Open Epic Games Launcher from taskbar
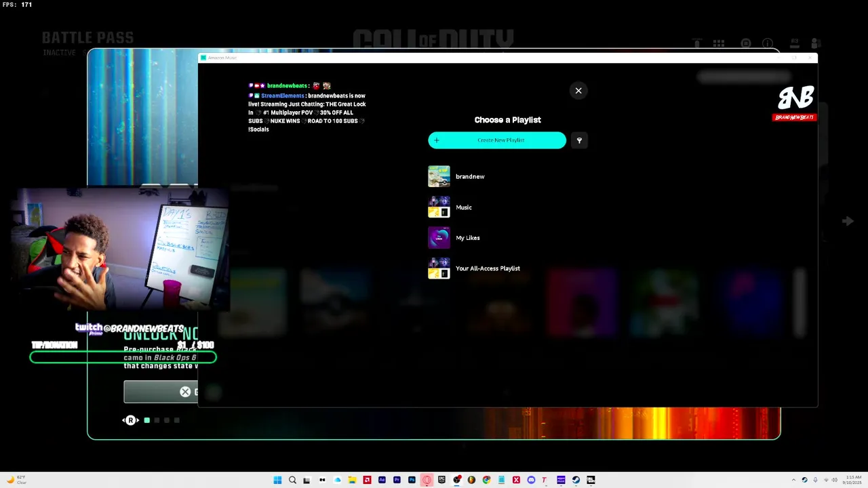Screen dimensions: 868x488 [x=441, y=480]
